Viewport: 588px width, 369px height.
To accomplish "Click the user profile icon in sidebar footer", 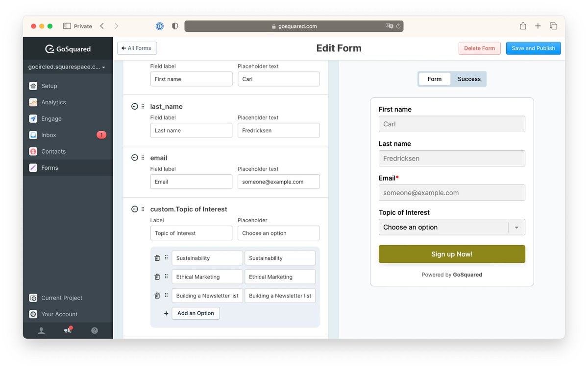I will 41,331.
